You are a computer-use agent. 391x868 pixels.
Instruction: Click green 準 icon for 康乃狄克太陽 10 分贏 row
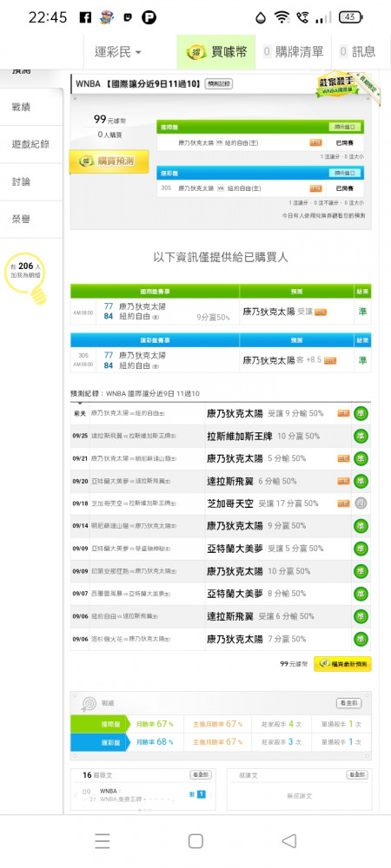[x=361, y=571]
